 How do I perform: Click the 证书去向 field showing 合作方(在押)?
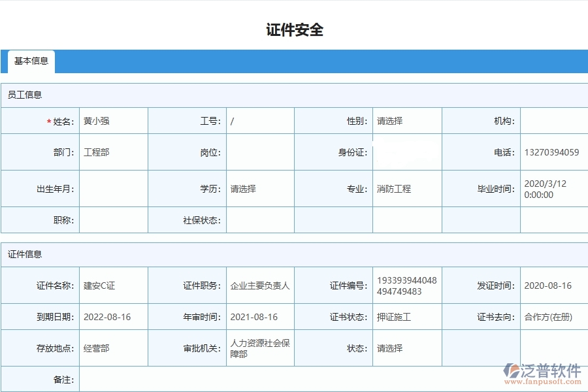tap(552, 316)
